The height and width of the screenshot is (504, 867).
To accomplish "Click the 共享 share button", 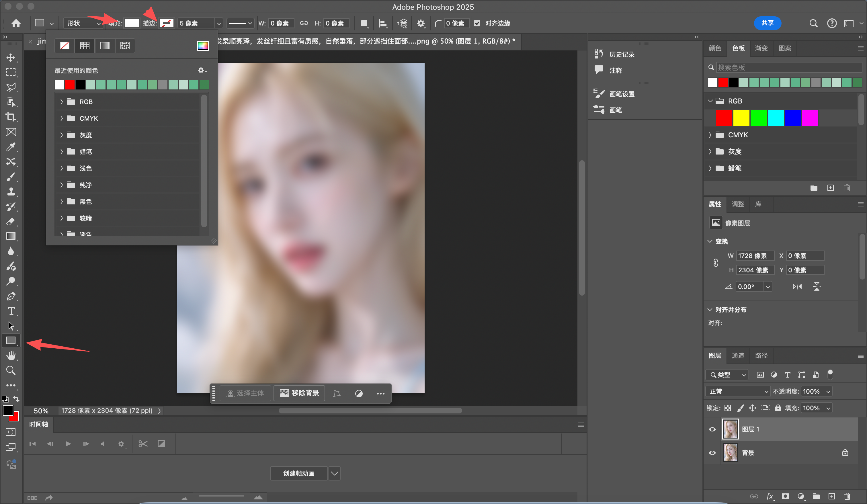I will coord(767,23).
